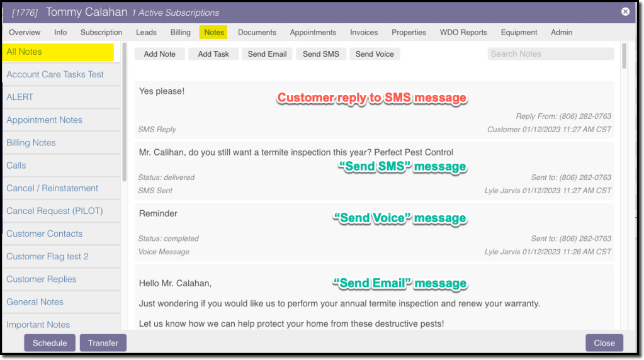Close the customer dialog with X icon
The width and height of the screenshot is (644, 360).
coord(625,11)
